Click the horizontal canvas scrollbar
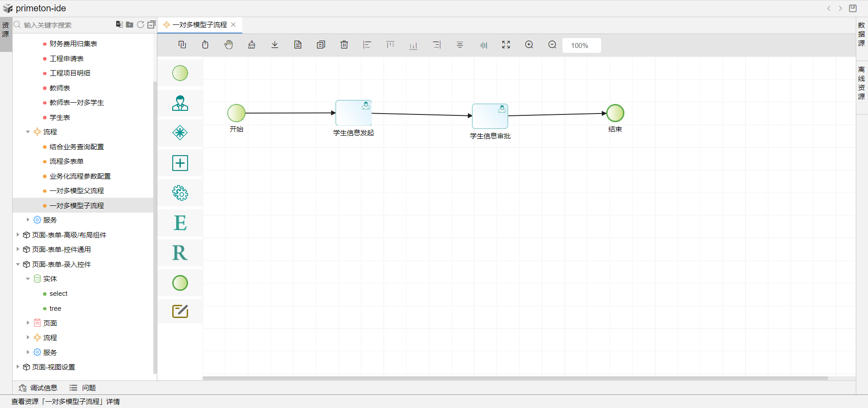 (515, 378)
